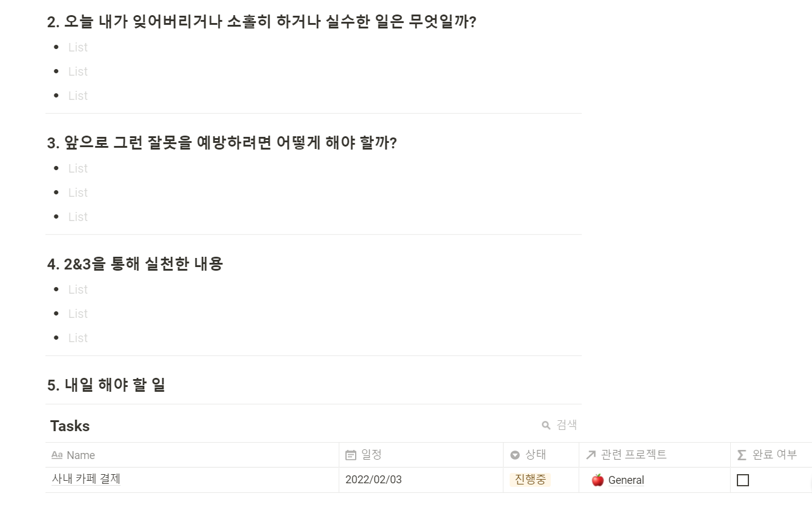This screenshot has width=812, height=522.
Task: Click the Tasks database title
Action: [70, 426]
